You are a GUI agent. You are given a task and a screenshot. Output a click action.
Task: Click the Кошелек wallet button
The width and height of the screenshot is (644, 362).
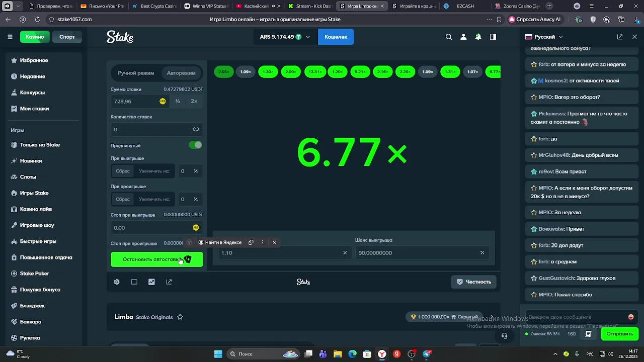[336, 37]
